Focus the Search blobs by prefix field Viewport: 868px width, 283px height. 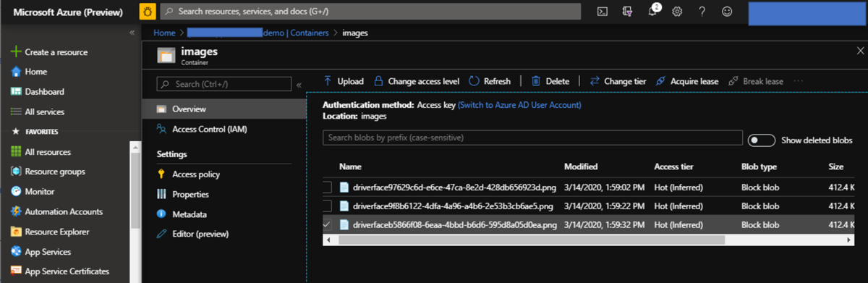[532, 138]
